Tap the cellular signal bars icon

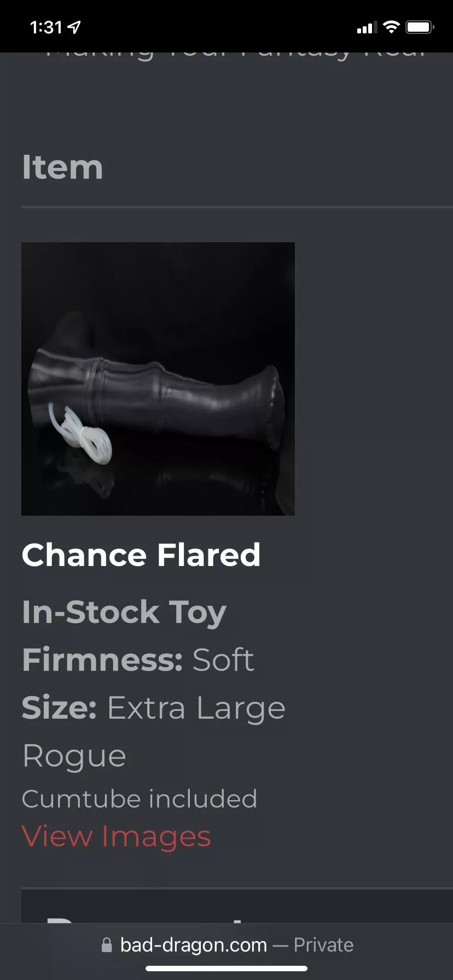point(367,27)
